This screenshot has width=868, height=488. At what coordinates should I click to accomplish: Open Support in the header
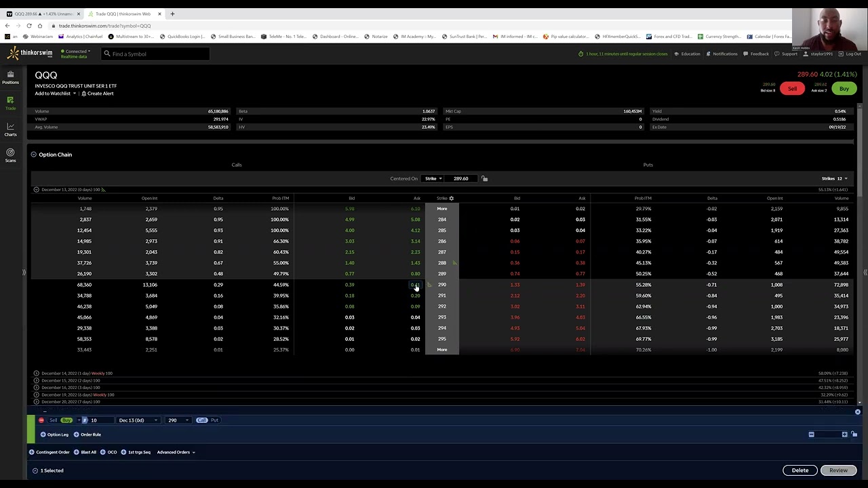786,54
